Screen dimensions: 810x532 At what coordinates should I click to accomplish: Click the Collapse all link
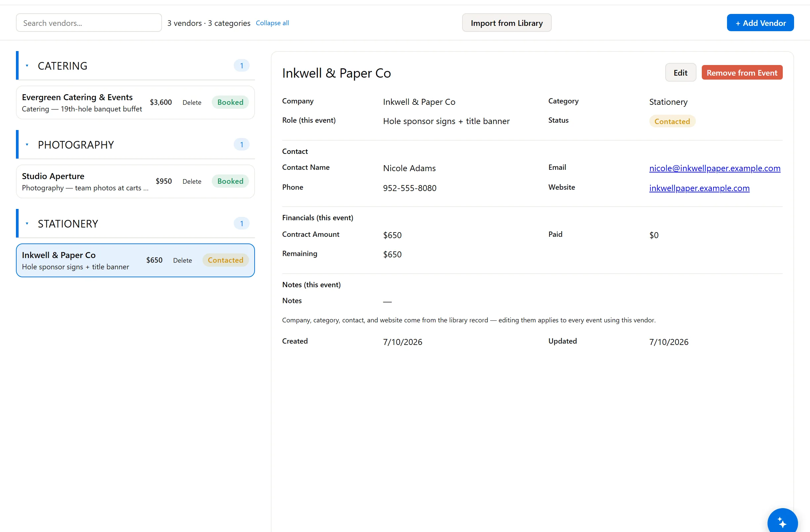(x=272, y=23)
